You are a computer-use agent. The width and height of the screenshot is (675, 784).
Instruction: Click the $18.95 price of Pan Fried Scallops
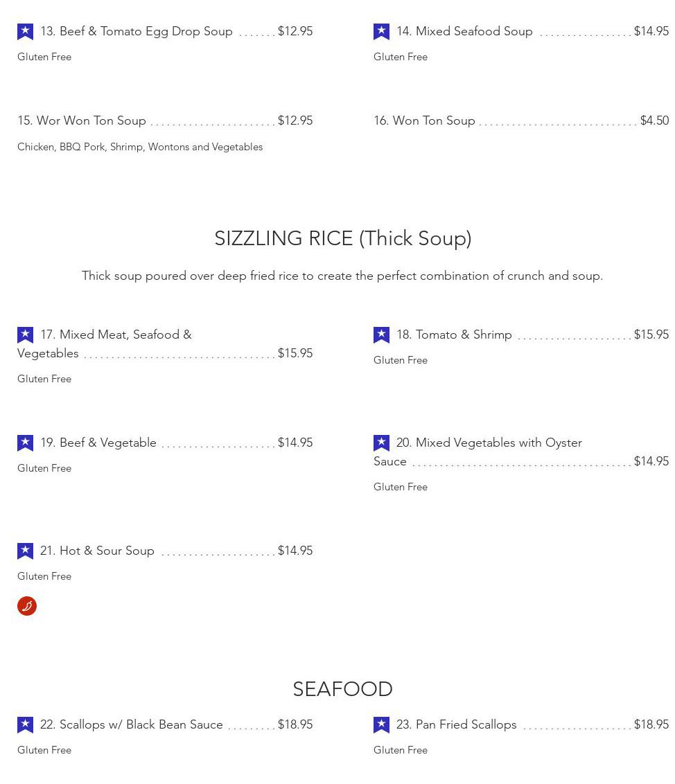(x=651, y=724)
